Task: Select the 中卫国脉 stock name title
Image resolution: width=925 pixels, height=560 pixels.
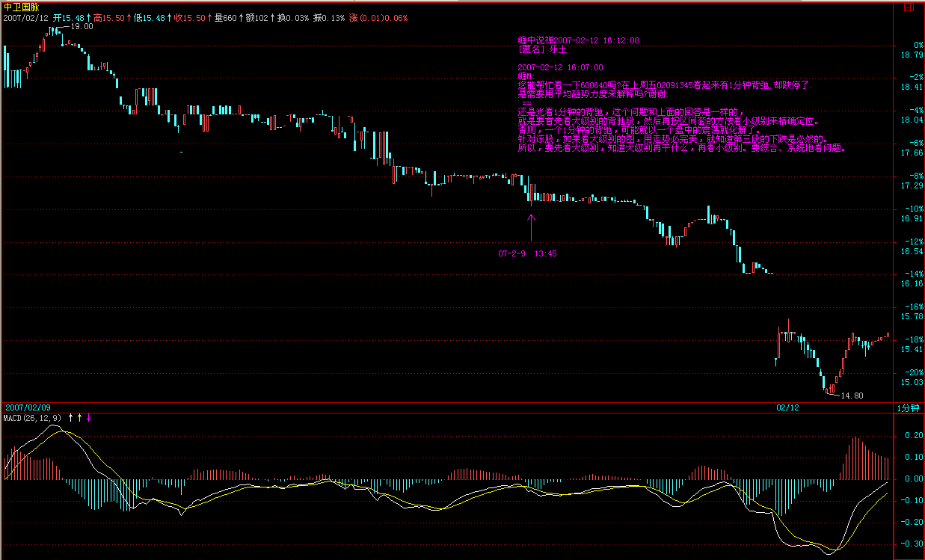Action: [21, 6]
